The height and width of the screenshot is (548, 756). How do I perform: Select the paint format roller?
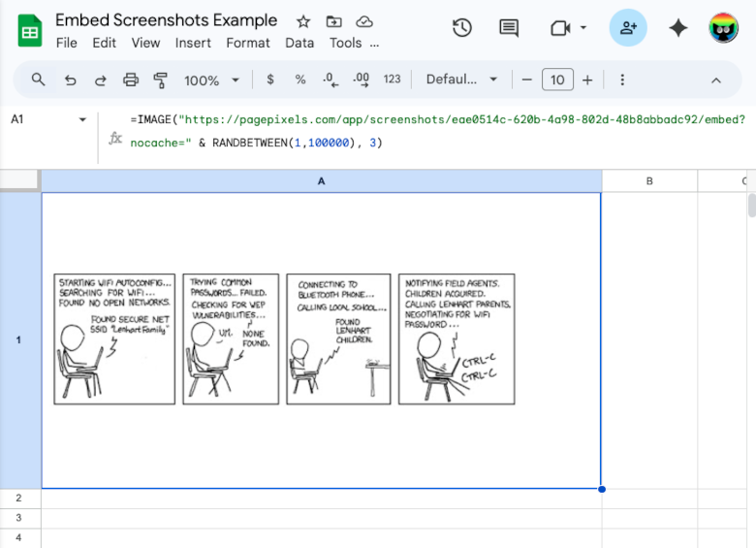click(161, 80)
